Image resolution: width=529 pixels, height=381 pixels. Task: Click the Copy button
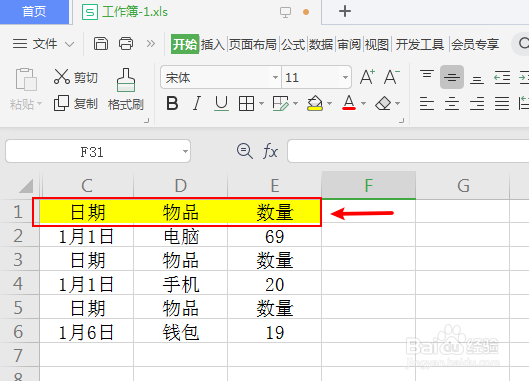coord(76,103)
